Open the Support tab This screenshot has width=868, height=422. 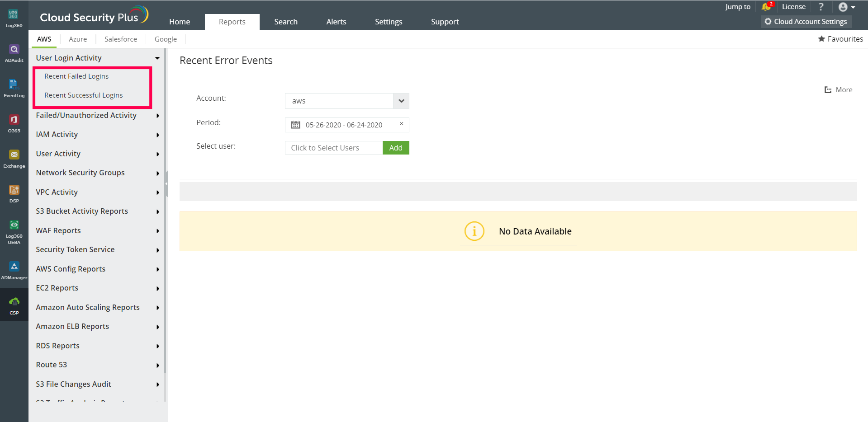pyautogui.click(x=445, y=22)
